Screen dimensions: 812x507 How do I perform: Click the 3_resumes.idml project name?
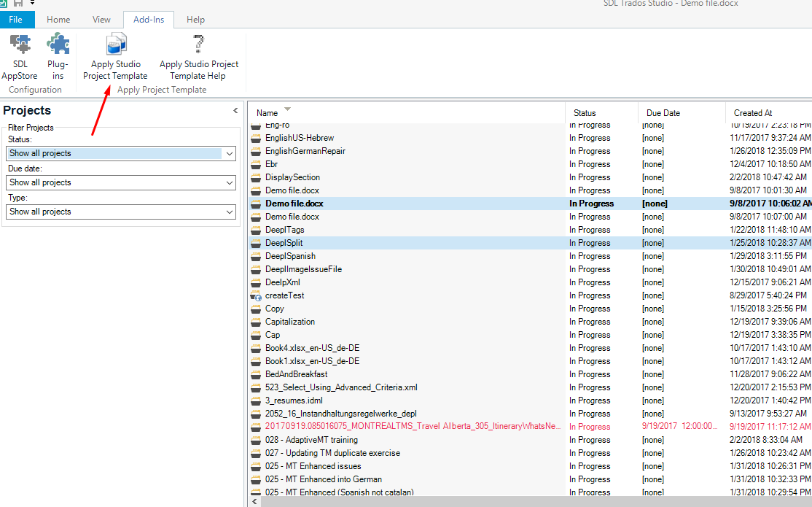click(x=294, y=400)
